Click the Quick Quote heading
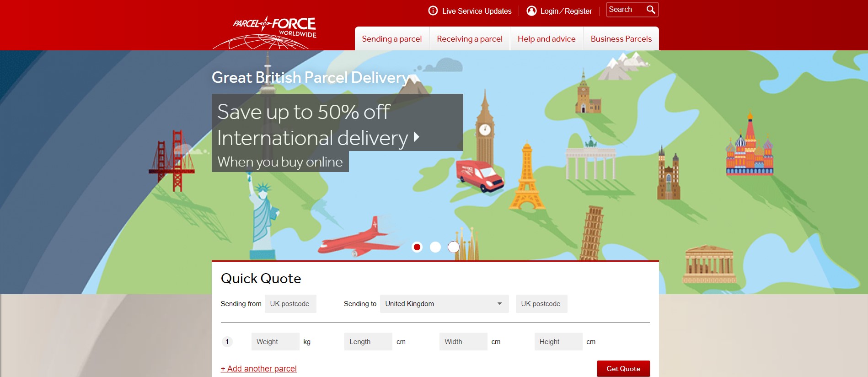 261,279
